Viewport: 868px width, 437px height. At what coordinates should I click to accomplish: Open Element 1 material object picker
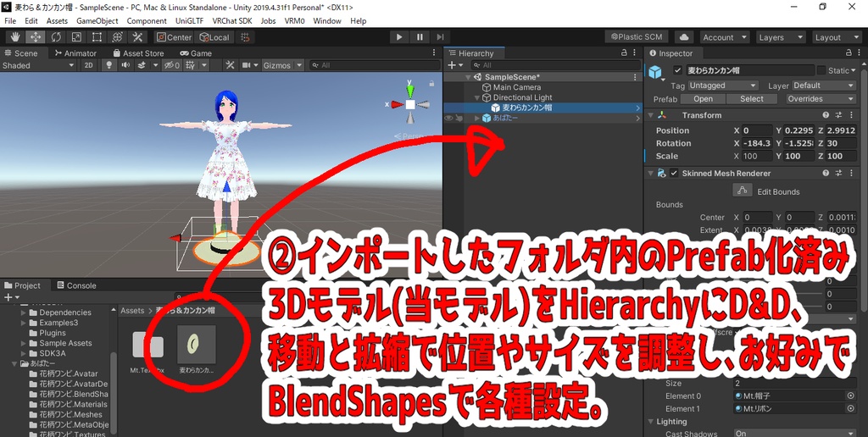[x=851, y=409]
